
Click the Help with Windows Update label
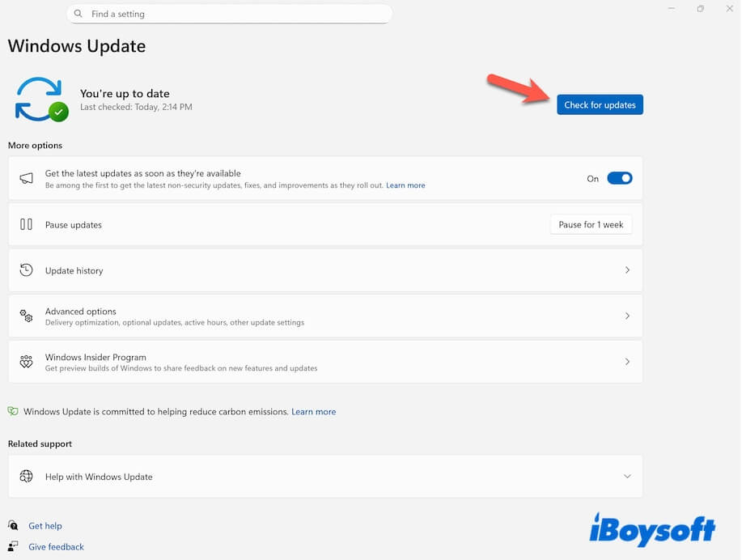(99, 477)
